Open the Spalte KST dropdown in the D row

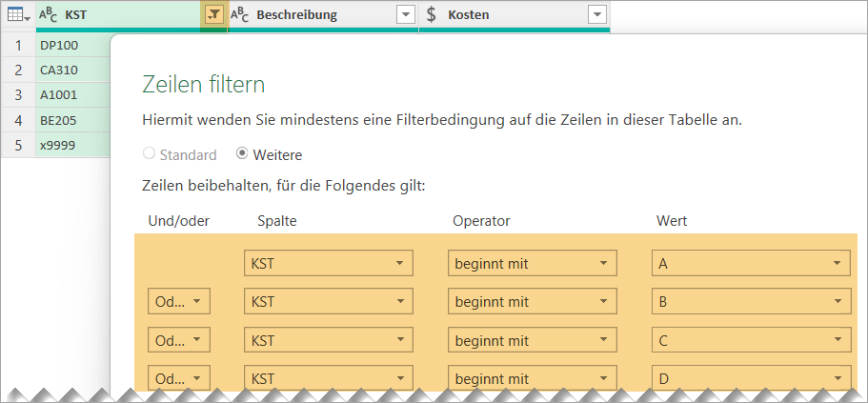(329, 377)
